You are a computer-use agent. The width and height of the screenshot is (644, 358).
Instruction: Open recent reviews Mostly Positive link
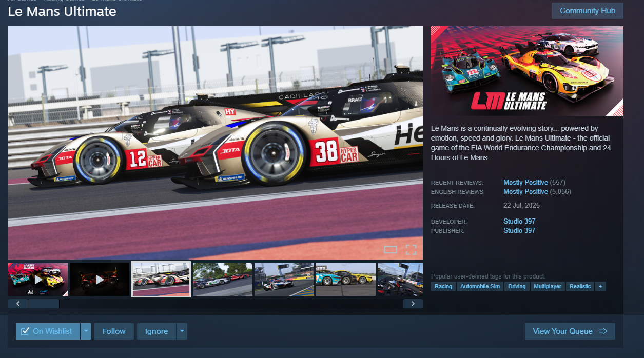coord(525,183)
